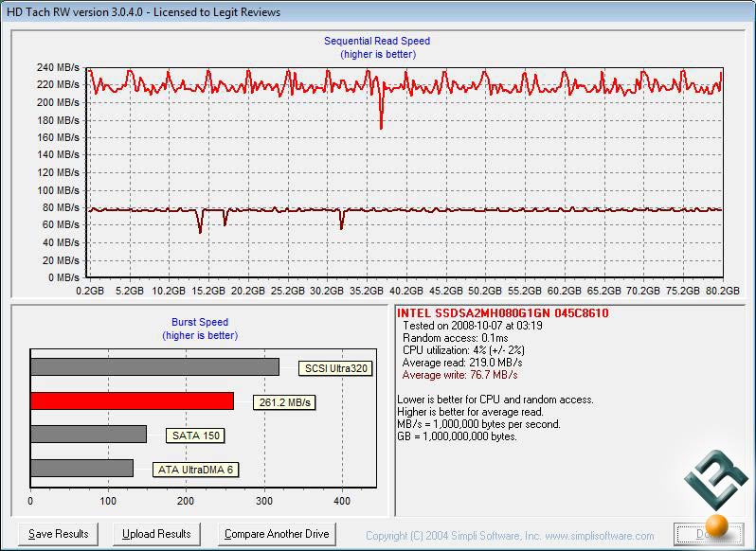
Task: Click 'MB/s = 1,000,000 bytes per second' note
Action: pyautogui.click(x=478, y=424)
